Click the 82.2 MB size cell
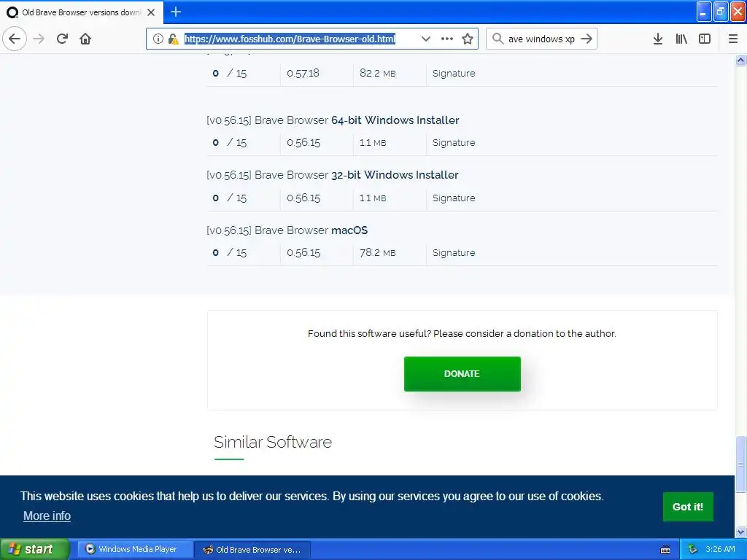The height and width of the screenshot is (560, 747). coord(377,74)
